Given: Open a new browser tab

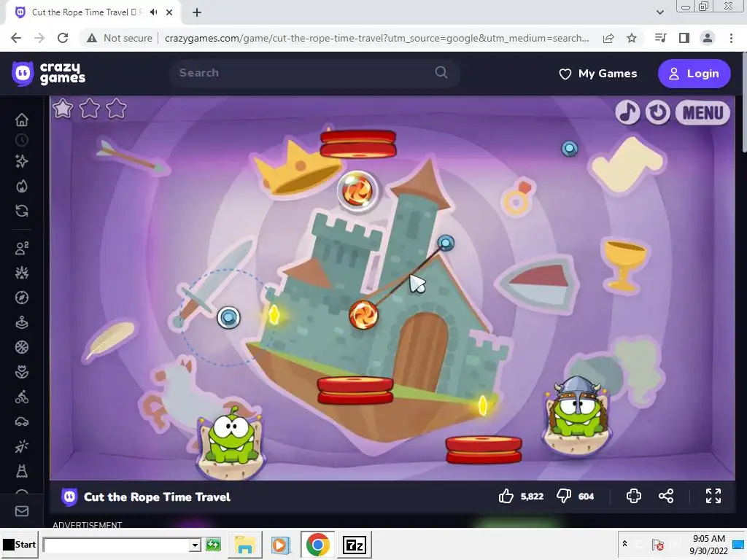Looking at the screenshot, I should tap(197, 12).
